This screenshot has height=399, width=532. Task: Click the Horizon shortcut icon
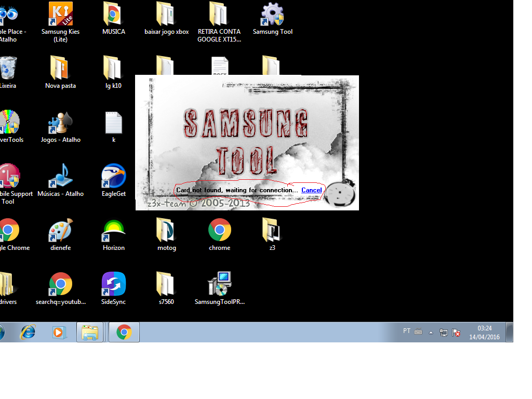pyautogui.click(x=113, y=230)
